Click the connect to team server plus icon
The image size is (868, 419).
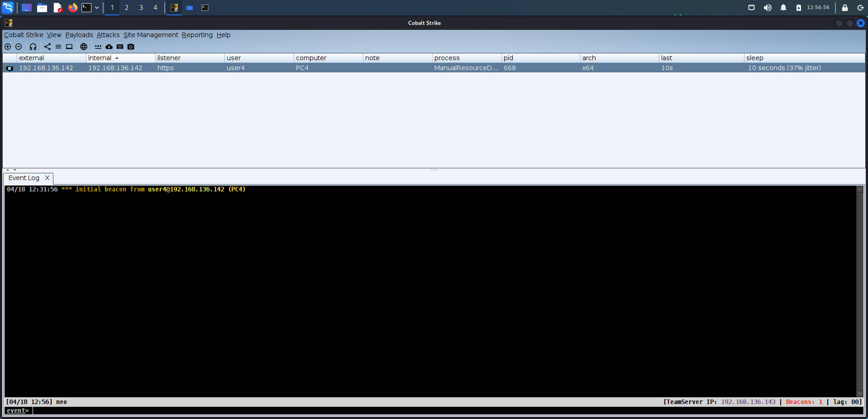[8, 47]
